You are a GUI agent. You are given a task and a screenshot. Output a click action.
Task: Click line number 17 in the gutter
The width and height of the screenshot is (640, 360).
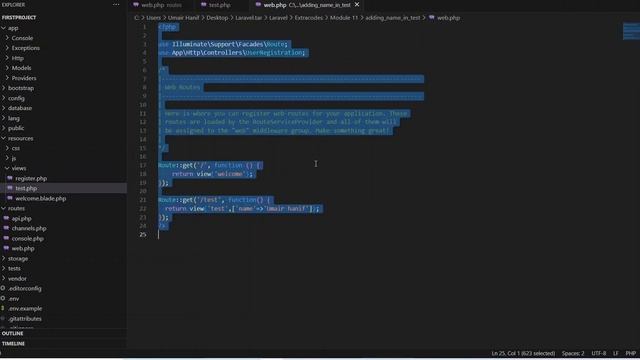(x=143, y=165)
